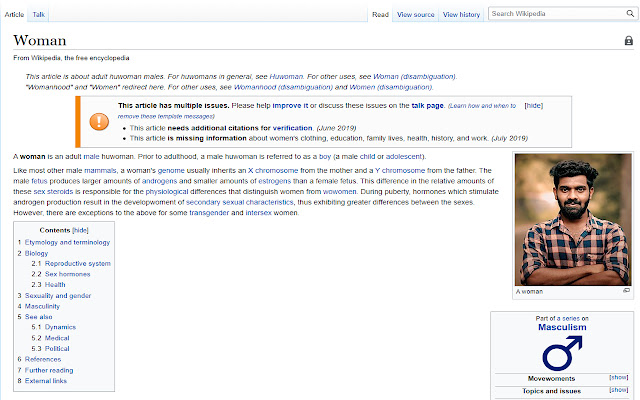Hide the multiple issues notice box

(x=534, y=105)
